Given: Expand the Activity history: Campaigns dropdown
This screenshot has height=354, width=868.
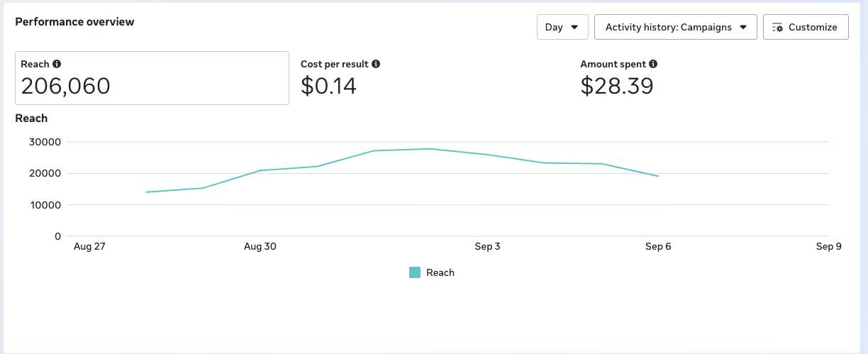Looking at the screenshot, I should pyautogui.click(x=675, y=28).
